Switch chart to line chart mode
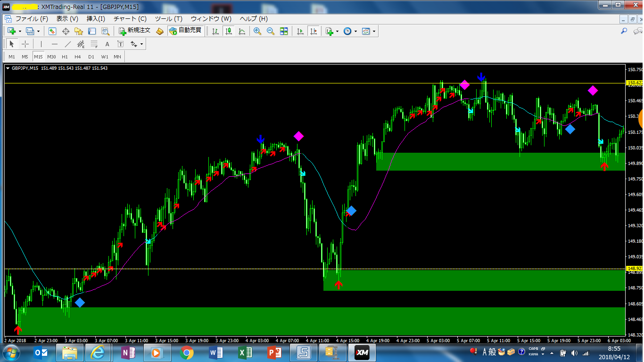The width and height of the screenshot is (644, 362). click(x=242, y=31)
